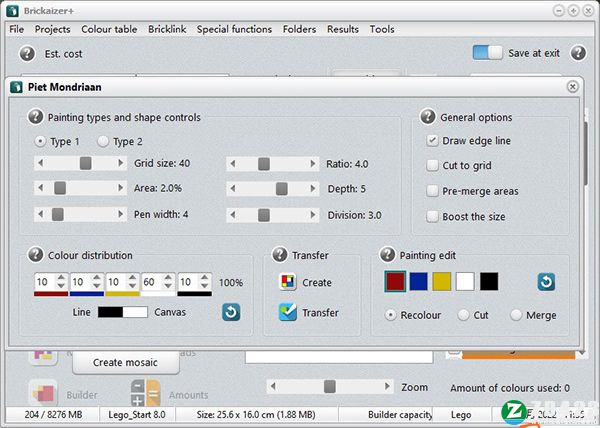This screenshot has width=600, height=428.
Task: Select Type 1 radio button
Action: [40, 142]
